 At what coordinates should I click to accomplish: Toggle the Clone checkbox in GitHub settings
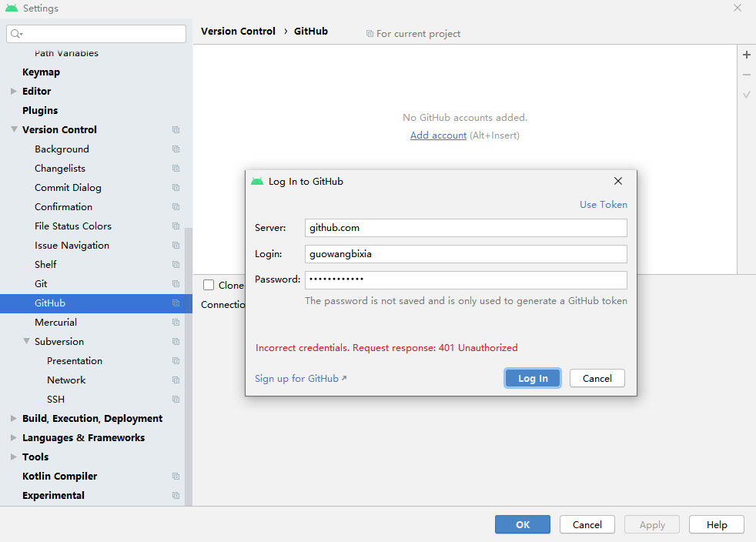(x=209, y=285)
